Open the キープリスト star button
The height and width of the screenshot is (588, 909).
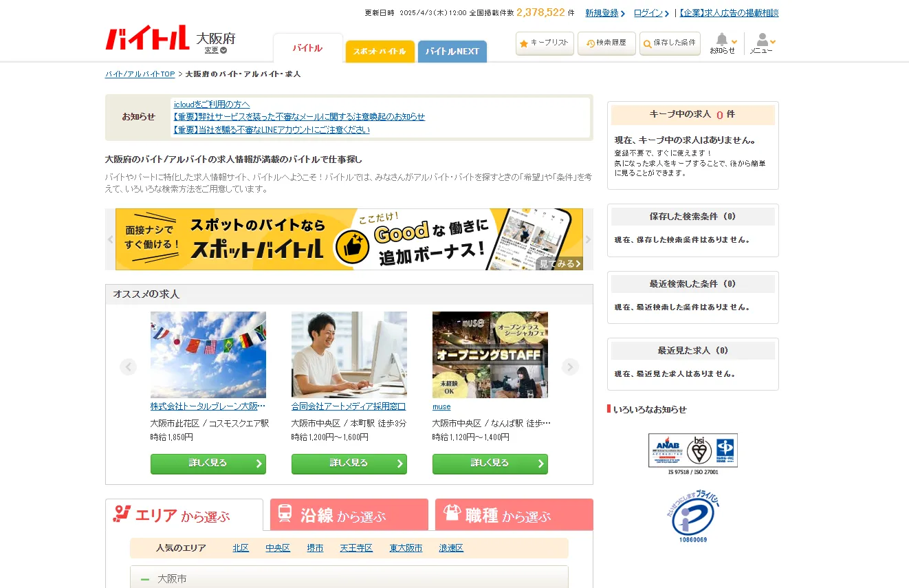545,43
